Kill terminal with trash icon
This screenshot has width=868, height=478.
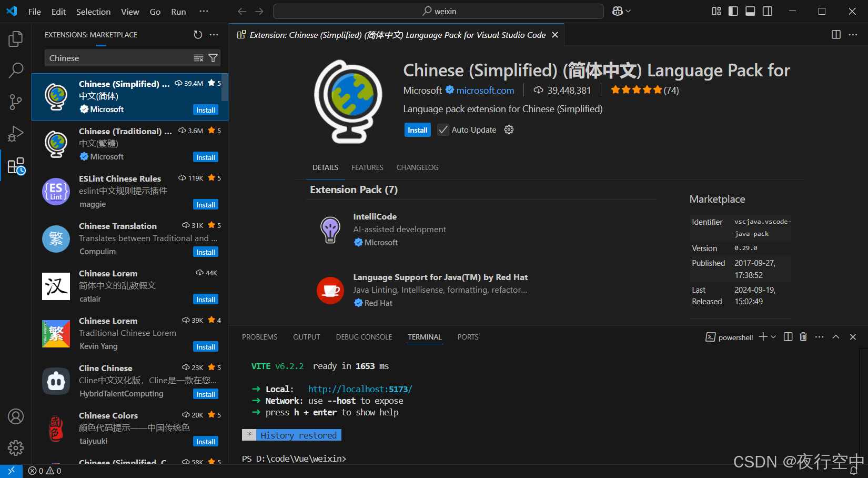coord(803,337)
